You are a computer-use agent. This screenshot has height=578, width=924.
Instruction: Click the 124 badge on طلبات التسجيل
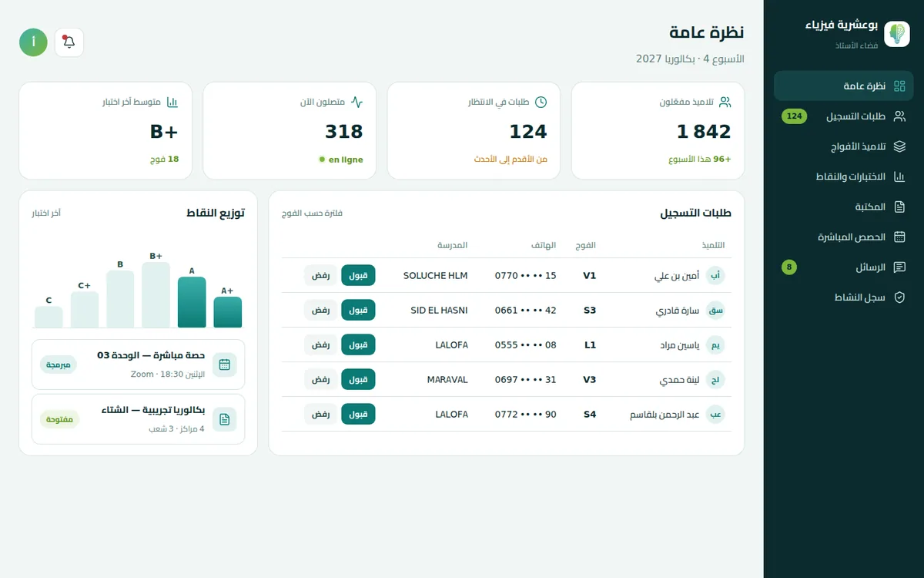click(x=795, y=116)
